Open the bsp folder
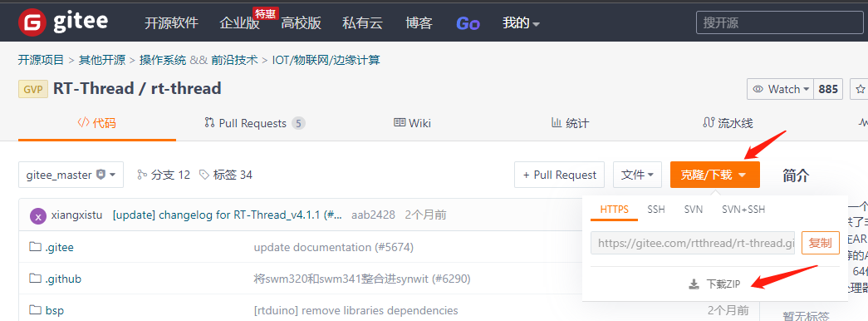The width and height of the screenshot is (868, 321). 54,310
